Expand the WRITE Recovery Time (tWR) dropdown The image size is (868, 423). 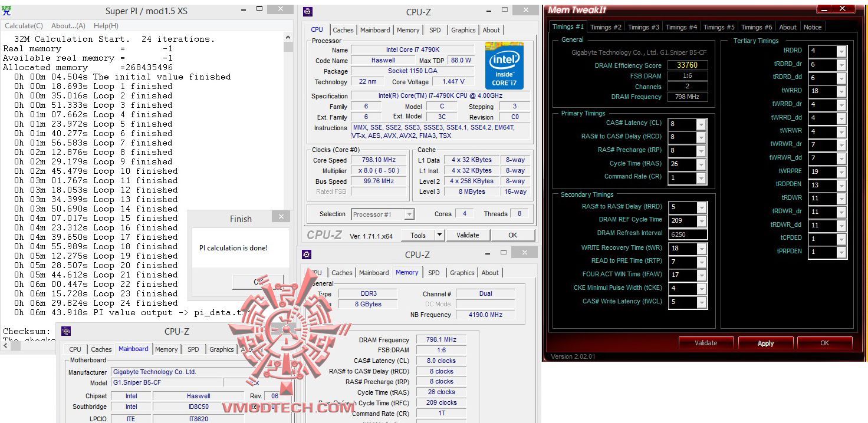tap(701, 249)
